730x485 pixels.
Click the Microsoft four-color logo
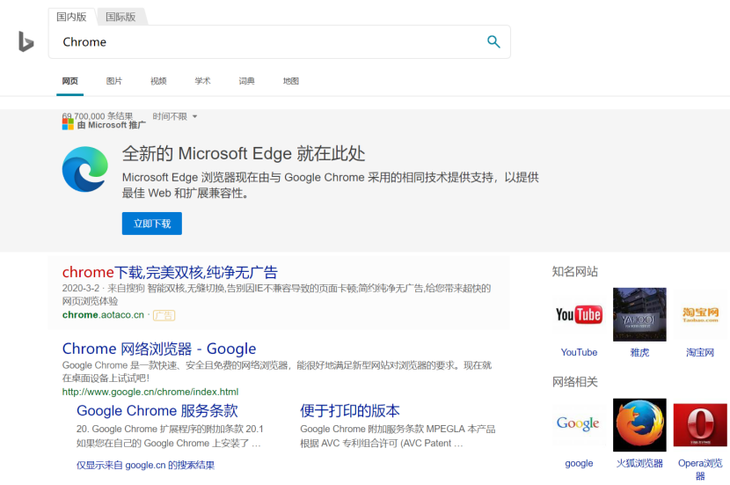[x=68, y=124]
